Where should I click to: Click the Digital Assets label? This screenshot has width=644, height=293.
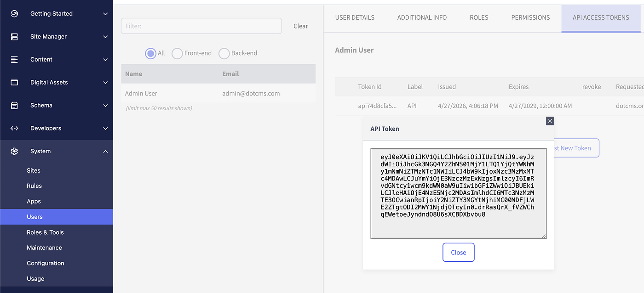tap(49, 83)
